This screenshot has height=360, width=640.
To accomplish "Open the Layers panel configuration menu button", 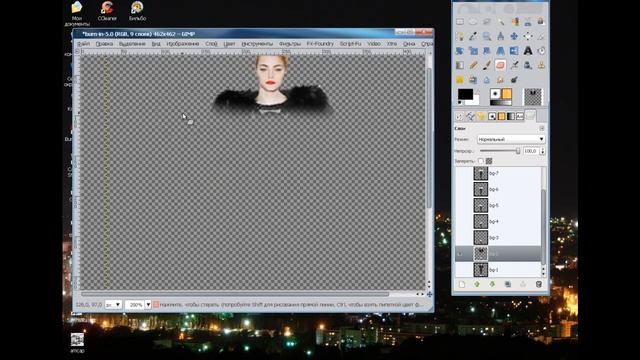I will [x=542, y=128].
